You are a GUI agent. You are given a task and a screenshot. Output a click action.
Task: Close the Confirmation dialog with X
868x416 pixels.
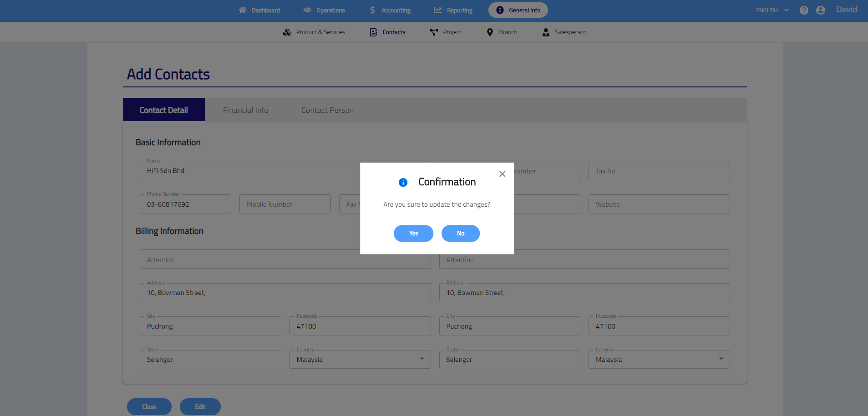coord(502,174)
